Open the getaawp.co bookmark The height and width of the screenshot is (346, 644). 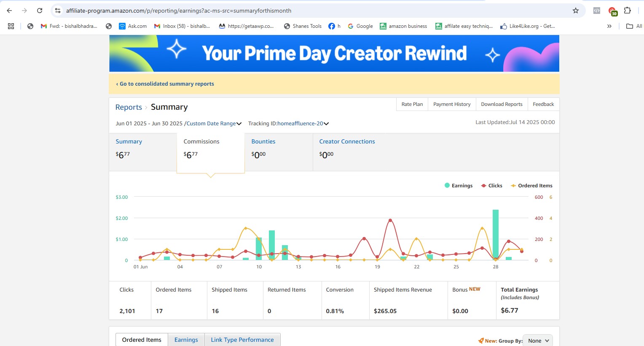click(246, 26)
